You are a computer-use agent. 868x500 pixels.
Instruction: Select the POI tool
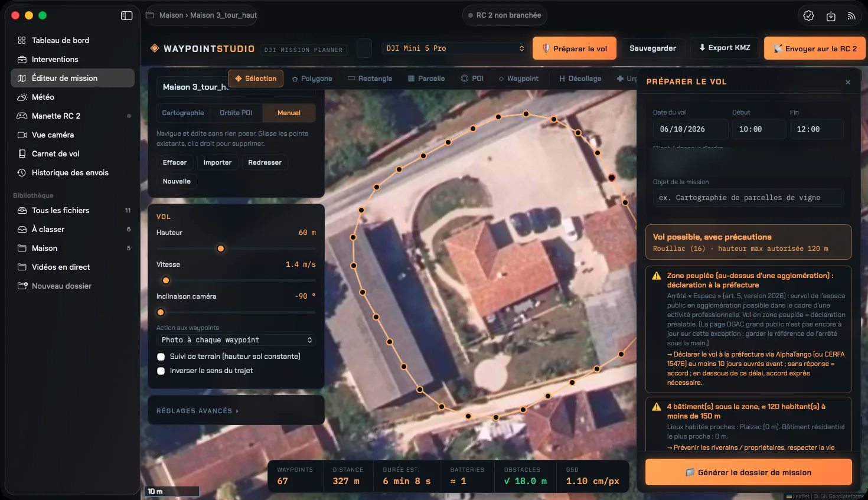472,79
